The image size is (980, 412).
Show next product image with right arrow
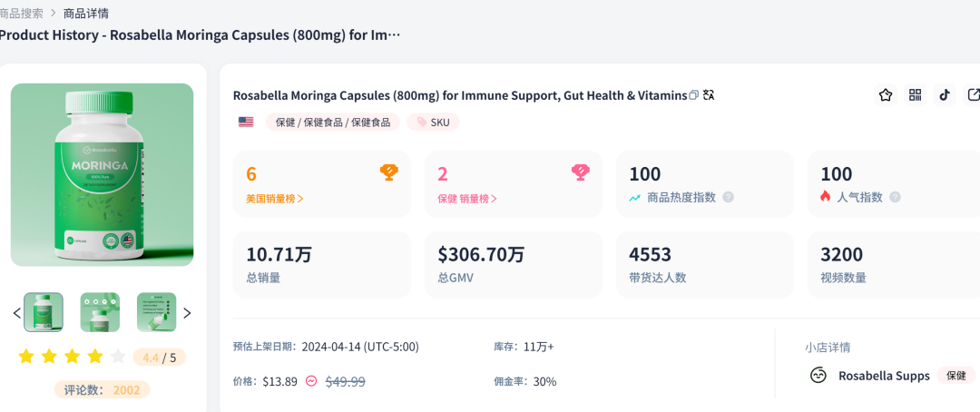point(187,313)
